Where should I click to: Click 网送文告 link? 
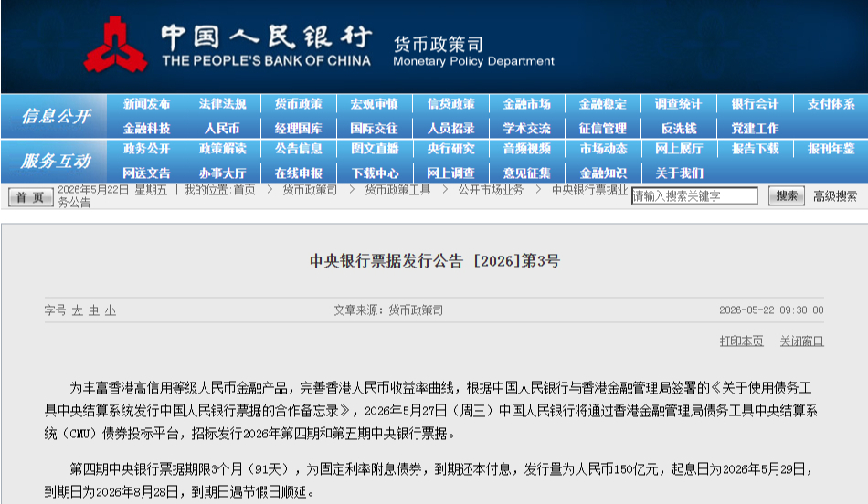point(146,173)
